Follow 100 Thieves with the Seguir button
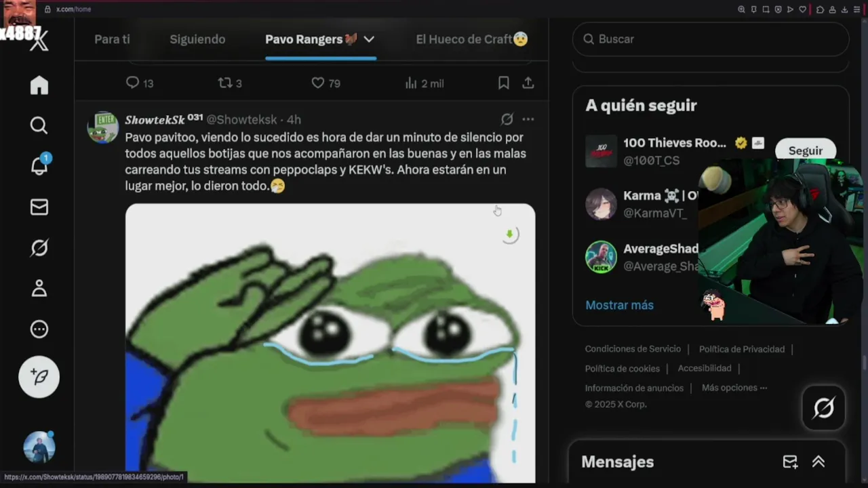 (x=806, y=150)
